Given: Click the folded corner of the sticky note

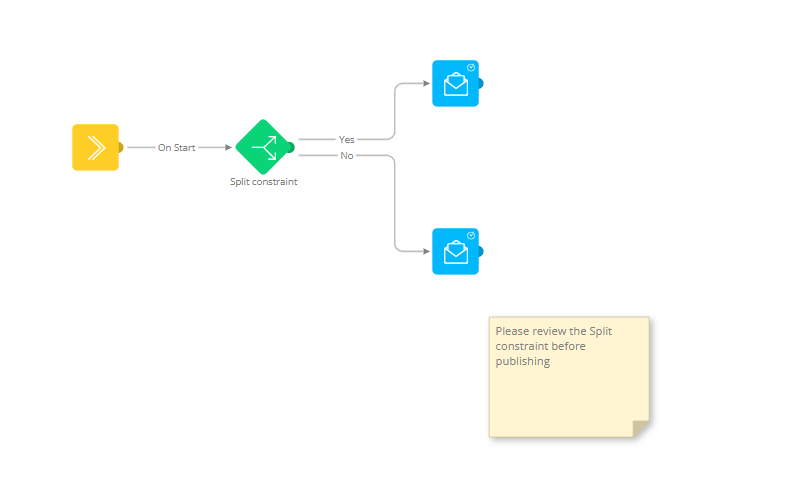Looking at the screenshot, I should [x=641, y=428].
